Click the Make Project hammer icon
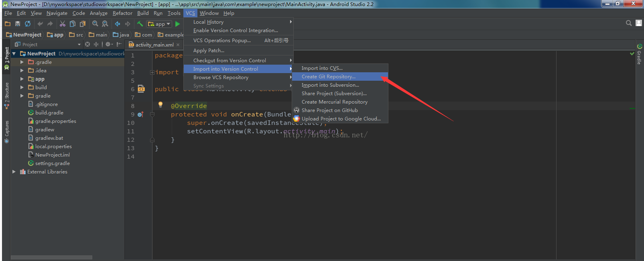Viewport: 644px width, 261px height. coord(140,24)
